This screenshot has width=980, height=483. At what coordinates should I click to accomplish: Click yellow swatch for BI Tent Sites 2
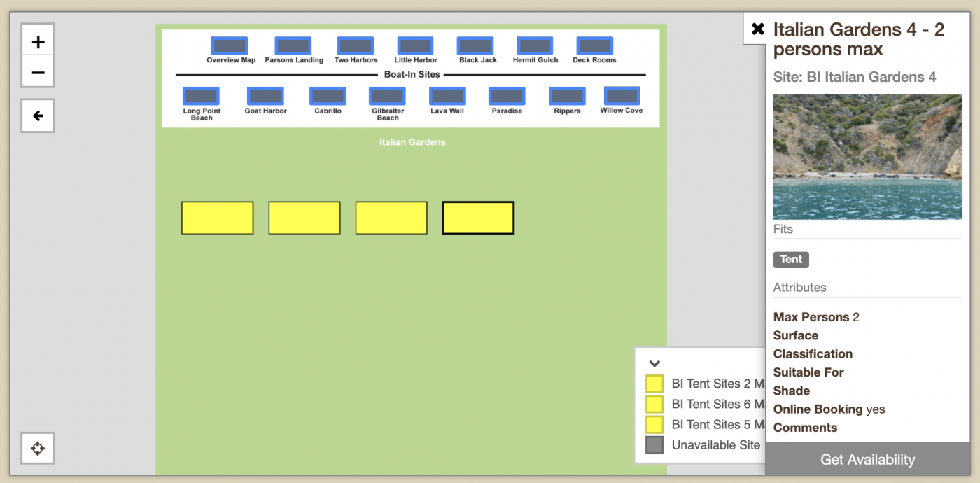[x=654, y=384]
